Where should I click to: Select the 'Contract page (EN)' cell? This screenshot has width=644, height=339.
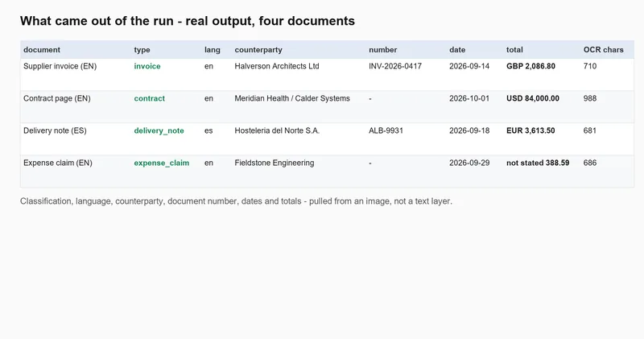(56, 98)
